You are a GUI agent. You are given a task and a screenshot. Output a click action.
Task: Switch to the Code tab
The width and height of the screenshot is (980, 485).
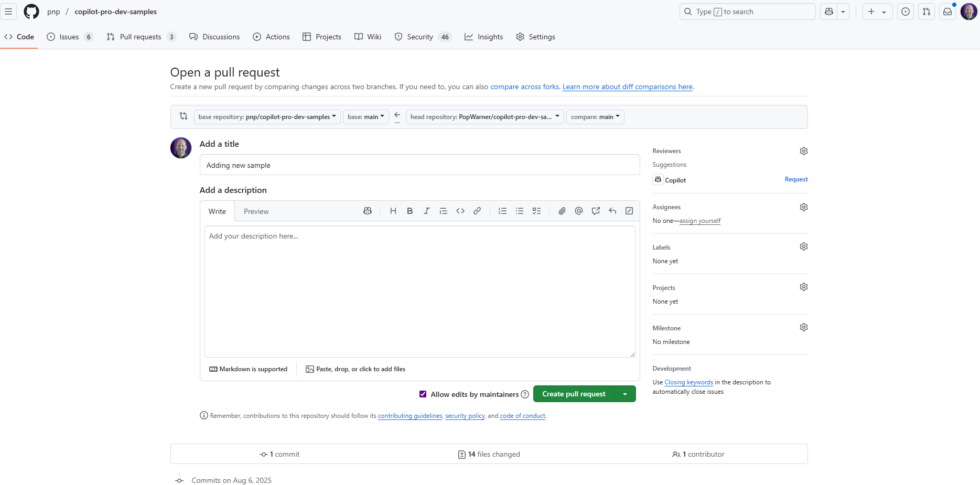click(19, 37)
